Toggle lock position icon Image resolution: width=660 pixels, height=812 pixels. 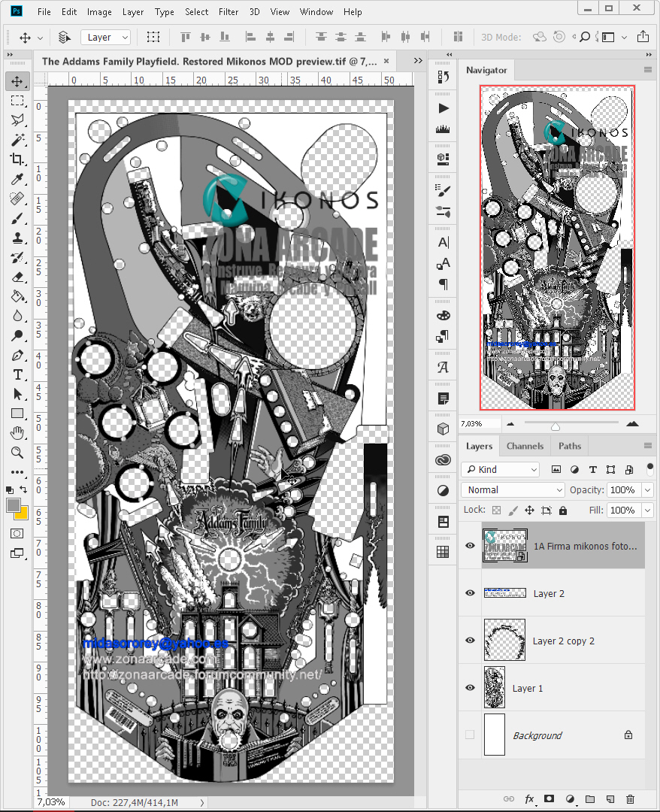click(529, 511)
